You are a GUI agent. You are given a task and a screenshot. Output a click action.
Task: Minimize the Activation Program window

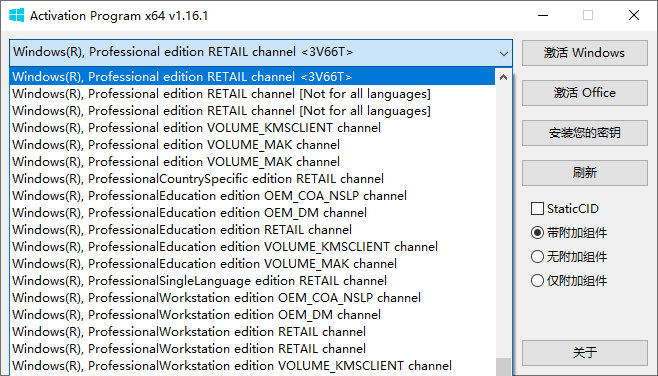pyautogui.click(x=543, y=16)
